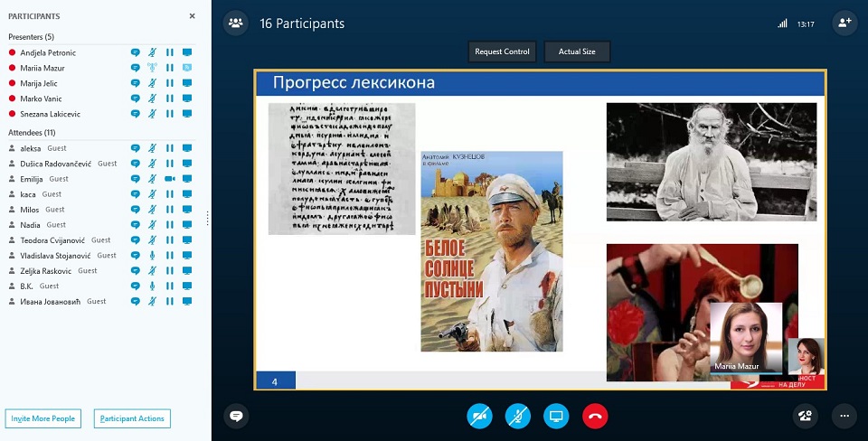This screenshot has width=868, height=441.
Task: Click screen share icon for Marija Jelic
Action: [x=187, y=83]
